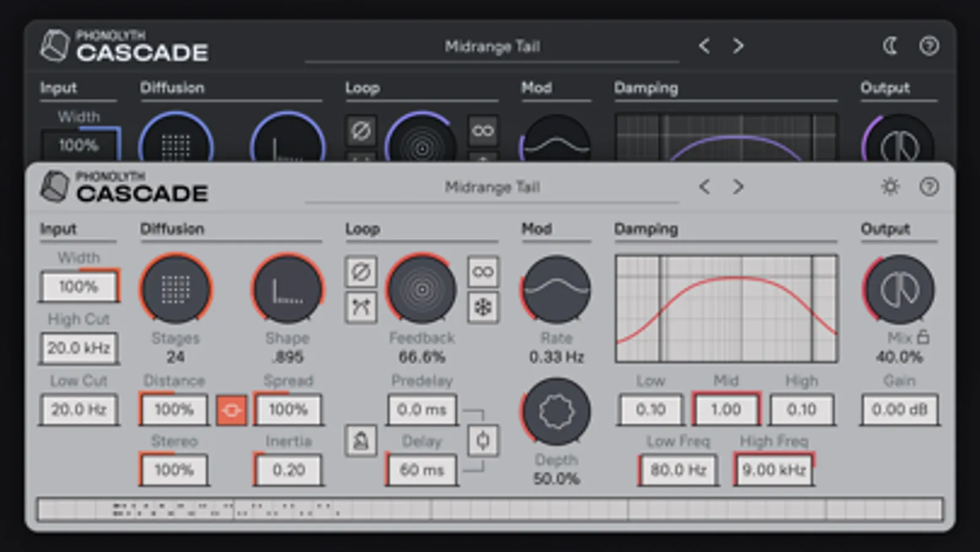Click the crossed arrows icon in Loop

click(x=361, y=307)
